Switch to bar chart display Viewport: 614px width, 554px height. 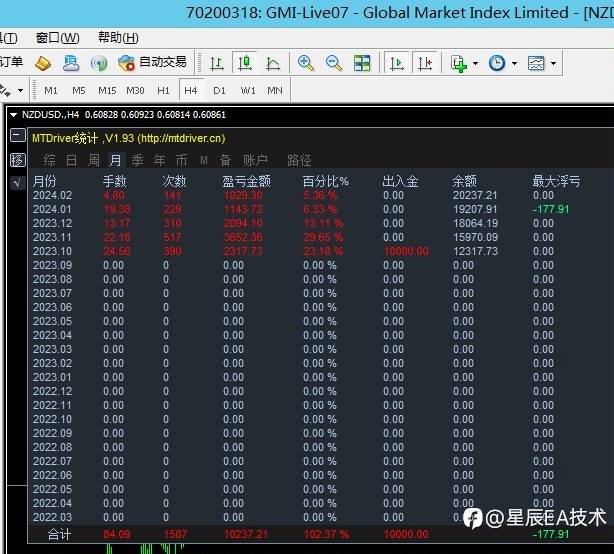click(217, 63)
